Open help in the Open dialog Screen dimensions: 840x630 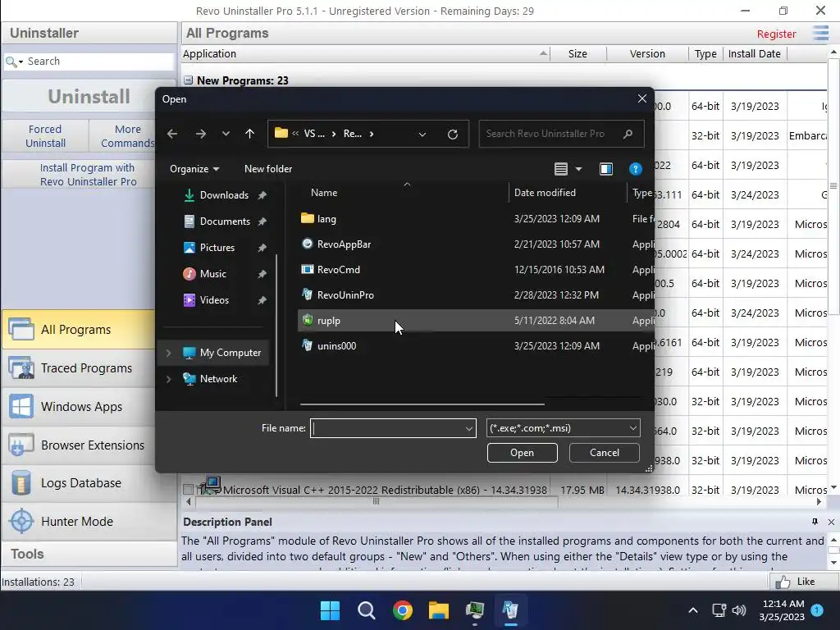click(636, 169)
